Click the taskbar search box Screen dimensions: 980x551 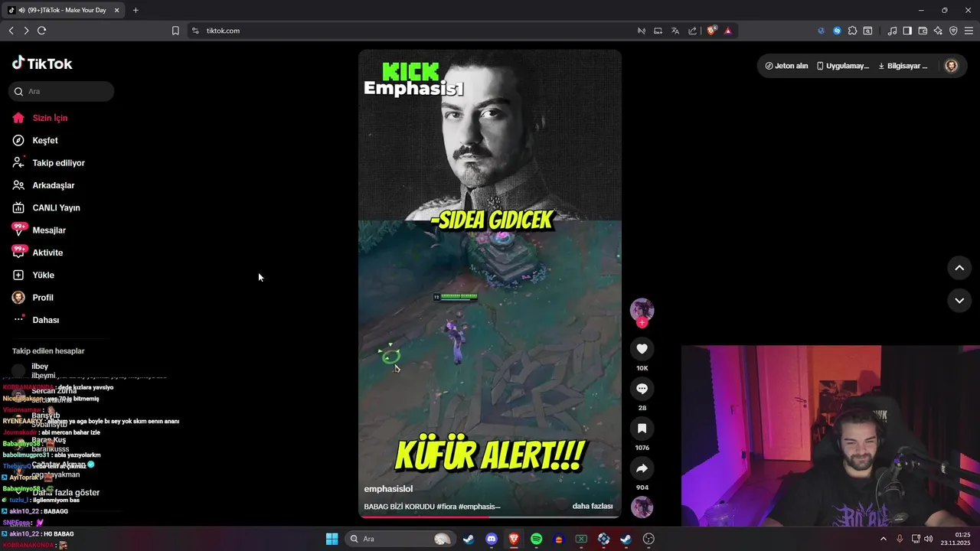pyautogui.click(x=400, y=539)
